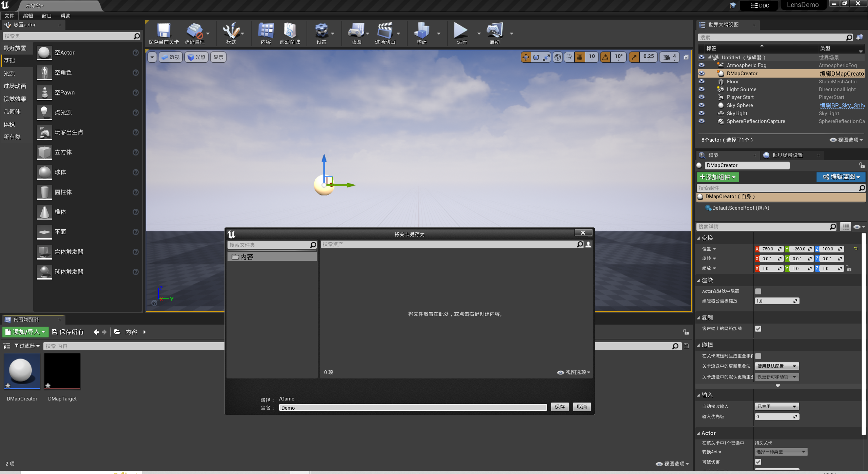Toggle grid snapping icon in viewport toolbar
The height and width of the screenshot is (474, 868).
(580, 57)
